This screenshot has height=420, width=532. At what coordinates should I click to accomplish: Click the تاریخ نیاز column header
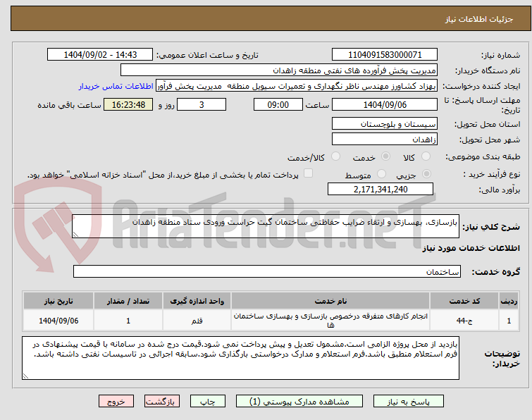click(x=58, y=302)
